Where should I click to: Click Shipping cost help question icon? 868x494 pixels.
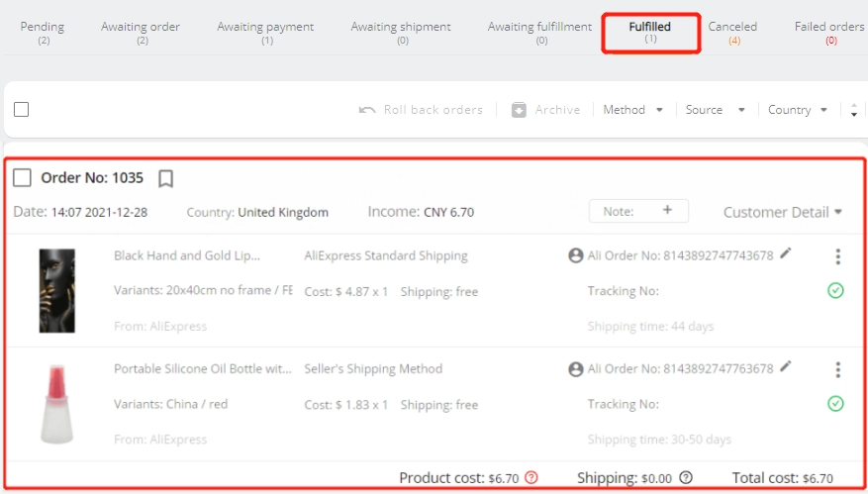pos(686,477)
